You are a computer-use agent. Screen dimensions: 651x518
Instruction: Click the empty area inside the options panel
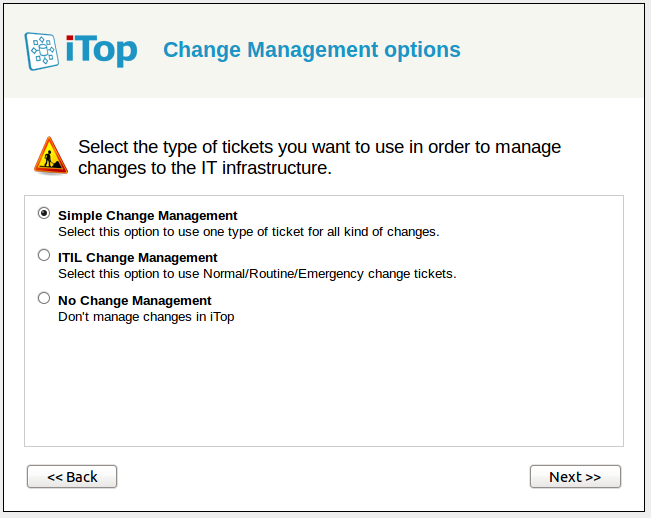coord(324,385)
